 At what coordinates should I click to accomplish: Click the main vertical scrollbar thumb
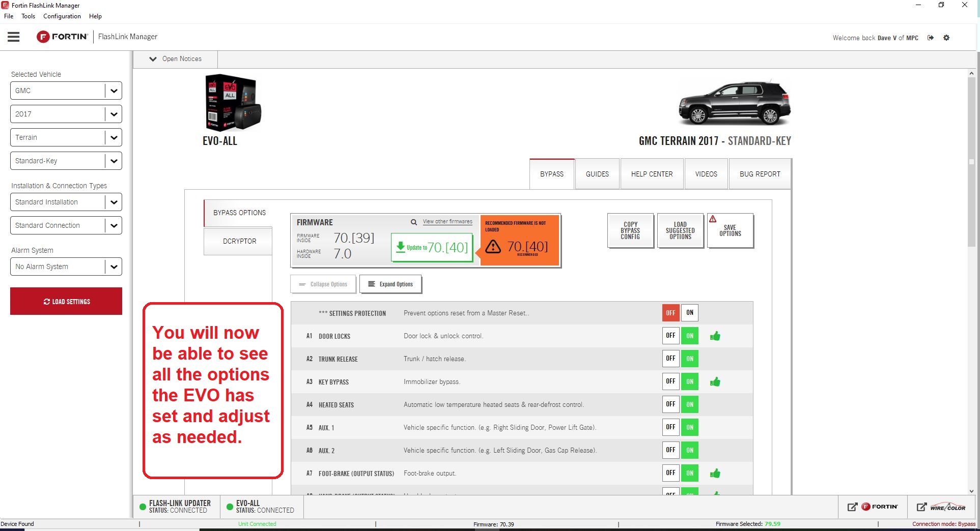(x=971, y=162)
